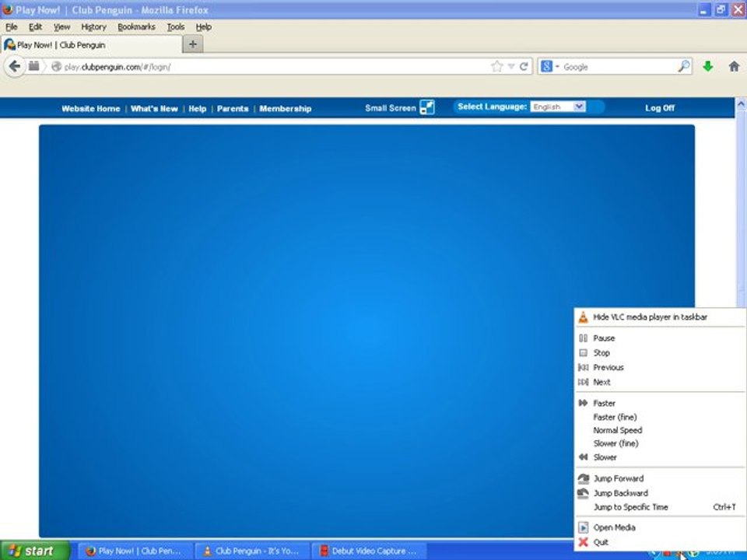Open the search engine selector Google icon
This screenshot has width=747, height=560.
546,67
